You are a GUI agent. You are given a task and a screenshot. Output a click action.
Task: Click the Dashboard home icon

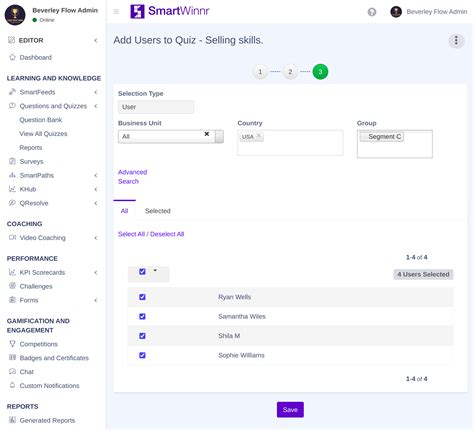(x=12, y=57)
